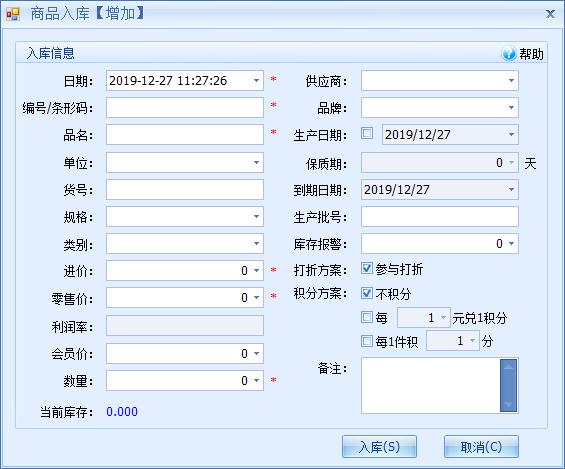Click the 利润率 read-only field
Image resolution: width=565 pixels, height=469 pixels.
(x=185, y=326)
